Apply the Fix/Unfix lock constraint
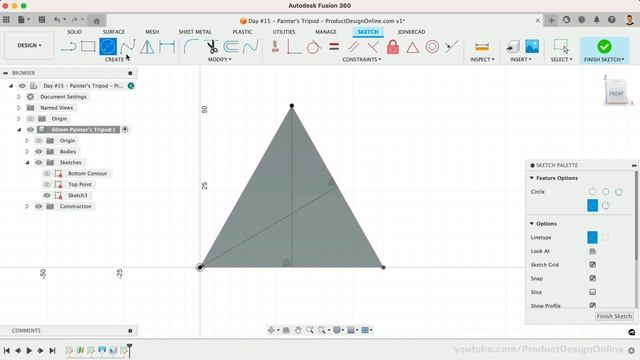The image size is (640, 360). pyautogui.click(x=393, y=47)
